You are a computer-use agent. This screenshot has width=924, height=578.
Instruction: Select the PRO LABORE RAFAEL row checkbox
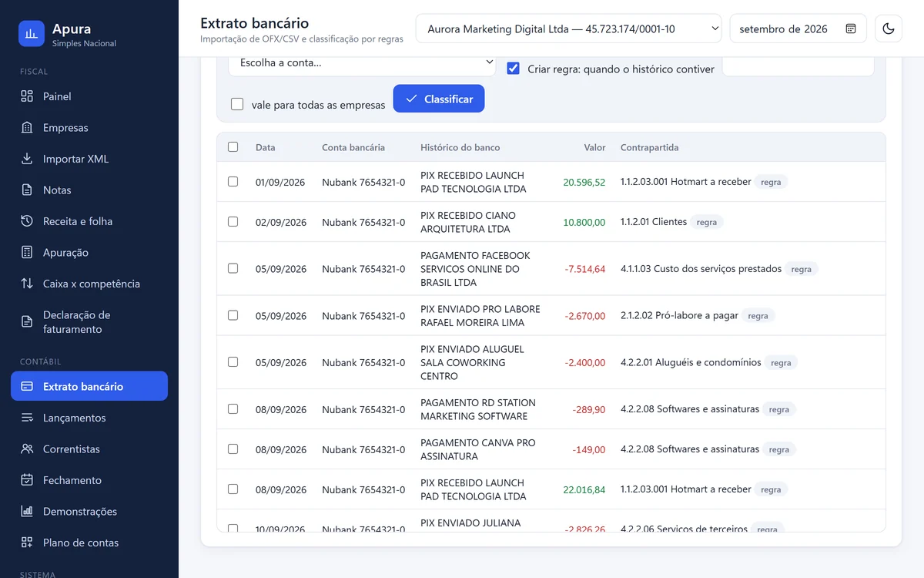tap(233, 315)
